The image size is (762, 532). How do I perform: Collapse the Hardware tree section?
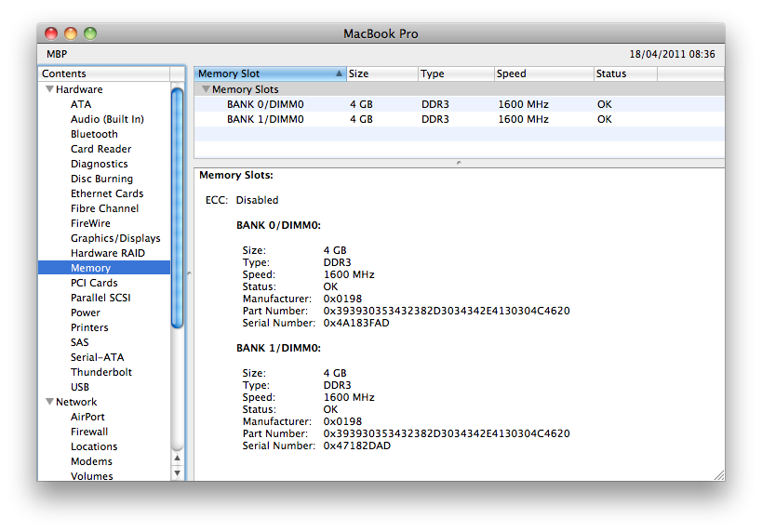click(49, 89)
